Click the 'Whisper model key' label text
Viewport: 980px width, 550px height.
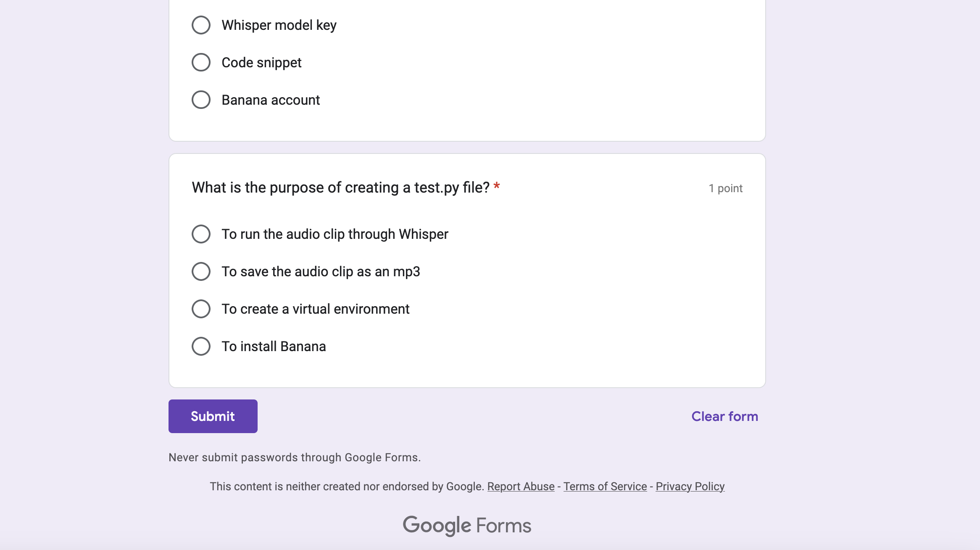click(279, 25)
